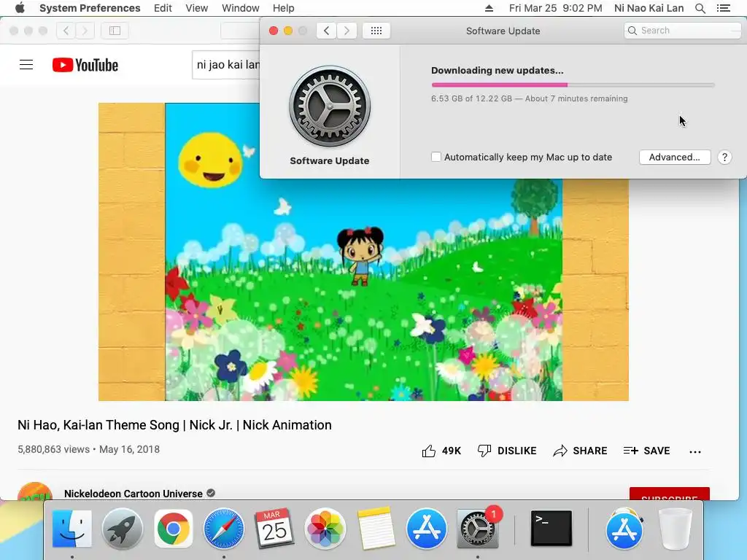This screenshot has width=747, height=560.
Task: Click the date and time in menu bar
Action: (555, 8)
